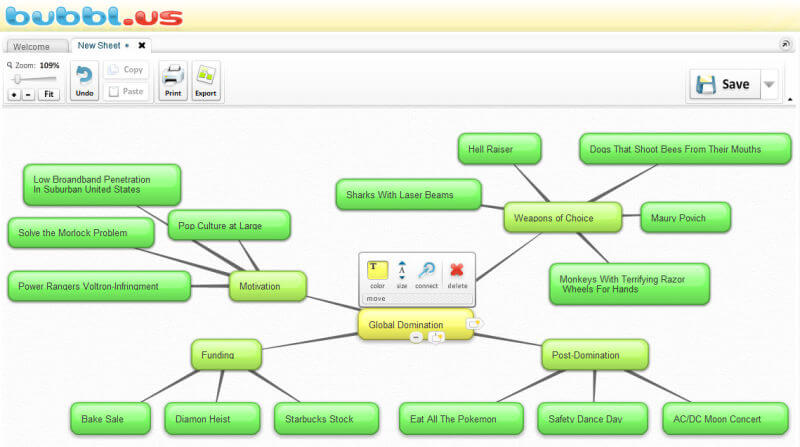This screenshot has height=447, width=800.
Task: Click the Fit zoom button
Action: (x=48, y=94)
